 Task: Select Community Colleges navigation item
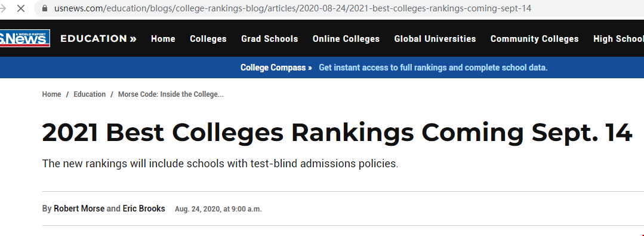coord(534,39)
